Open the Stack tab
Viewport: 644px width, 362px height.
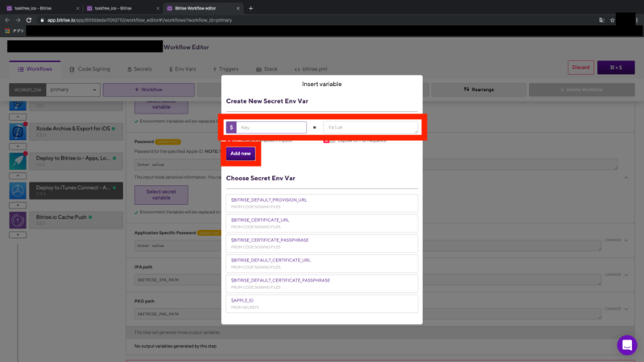[x=267, y=69]
